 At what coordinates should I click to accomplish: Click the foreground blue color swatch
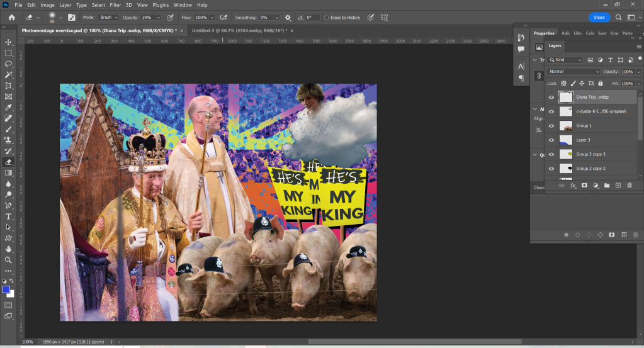click(6, 289)
